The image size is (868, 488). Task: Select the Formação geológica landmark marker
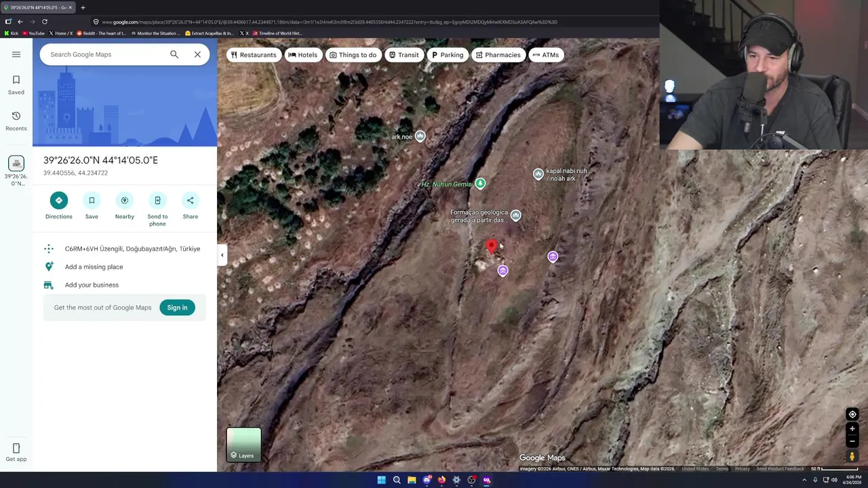pos(515,216)
